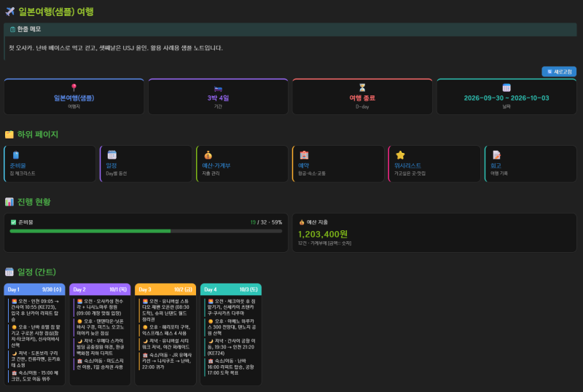Open the 일정 Day별 동선 page

(x=146, y=164)
